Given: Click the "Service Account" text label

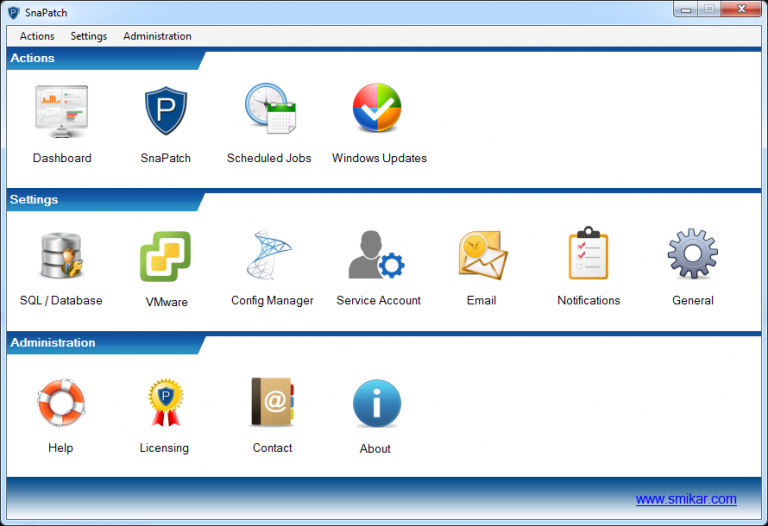Looking at the screenshot, I should (x=378, y=301).
